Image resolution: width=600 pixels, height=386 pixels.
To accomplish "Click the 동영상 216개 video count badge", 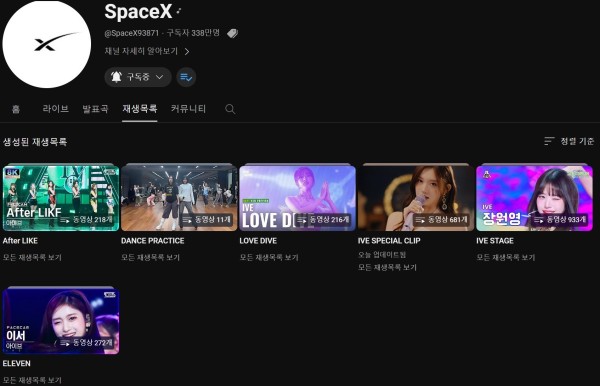I will click(323, 220).
